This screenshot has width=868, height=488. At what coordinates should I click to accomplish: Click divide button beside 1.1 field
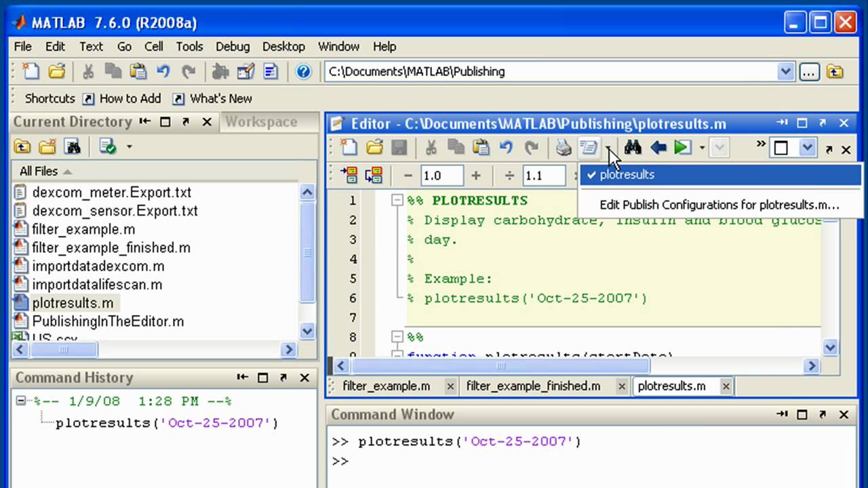(509, 176)
